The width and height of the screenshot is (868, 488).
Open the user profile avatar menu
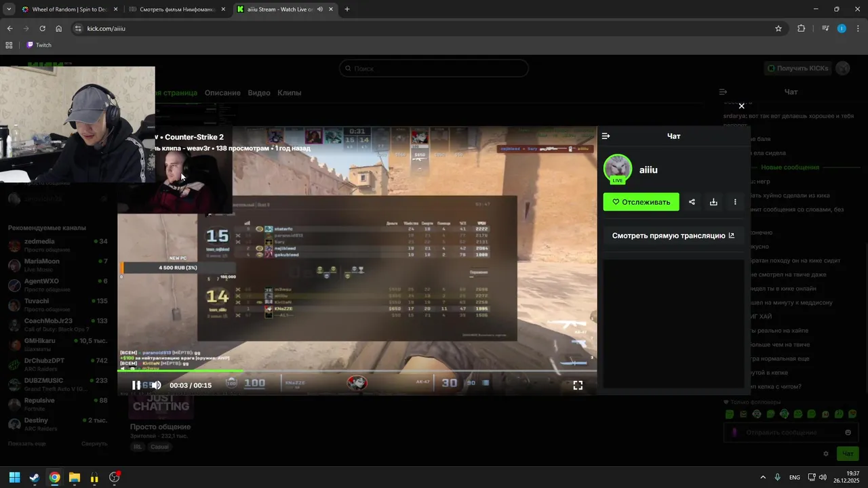tap(843, 68)
